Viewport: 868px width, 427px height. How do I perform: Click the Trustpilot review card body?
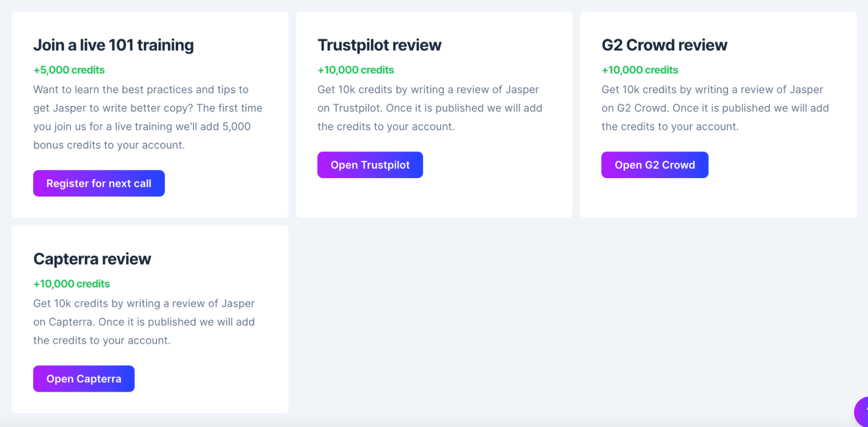[433, 195]
